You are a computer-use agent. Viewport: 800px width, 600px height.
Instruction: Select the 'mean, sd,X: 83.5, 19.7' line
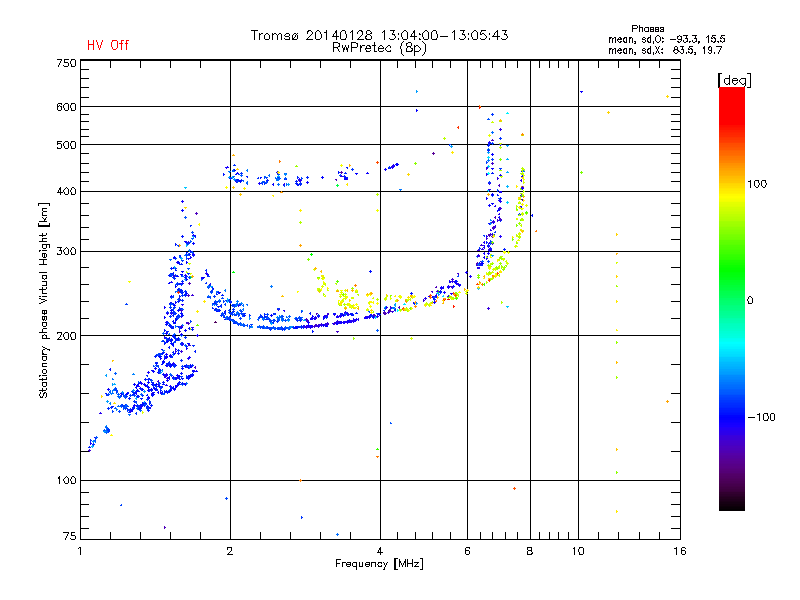[665, 50]
